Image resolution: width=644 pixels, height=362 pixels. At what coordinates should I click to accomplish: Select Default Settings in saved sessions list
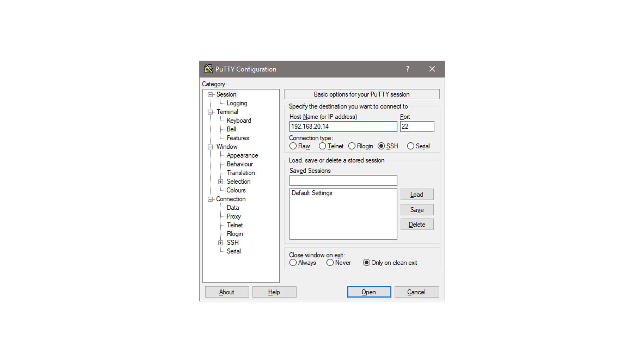click(x=312, y=193)
